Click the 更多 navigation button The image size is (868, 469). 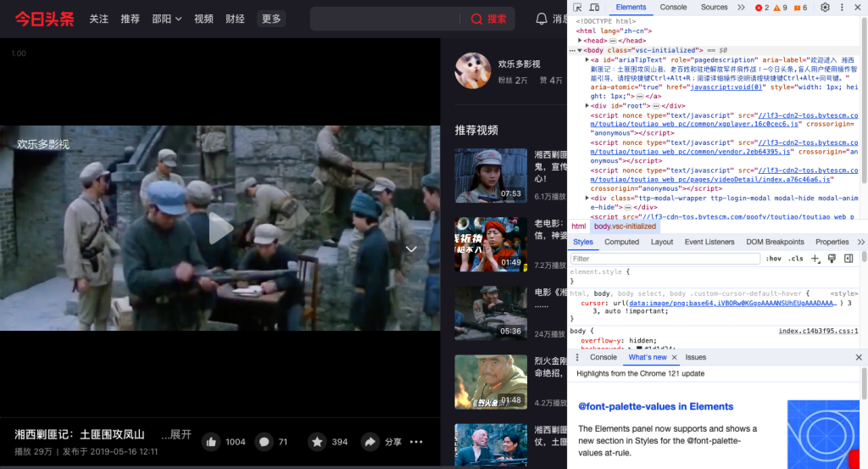point(271,19)
